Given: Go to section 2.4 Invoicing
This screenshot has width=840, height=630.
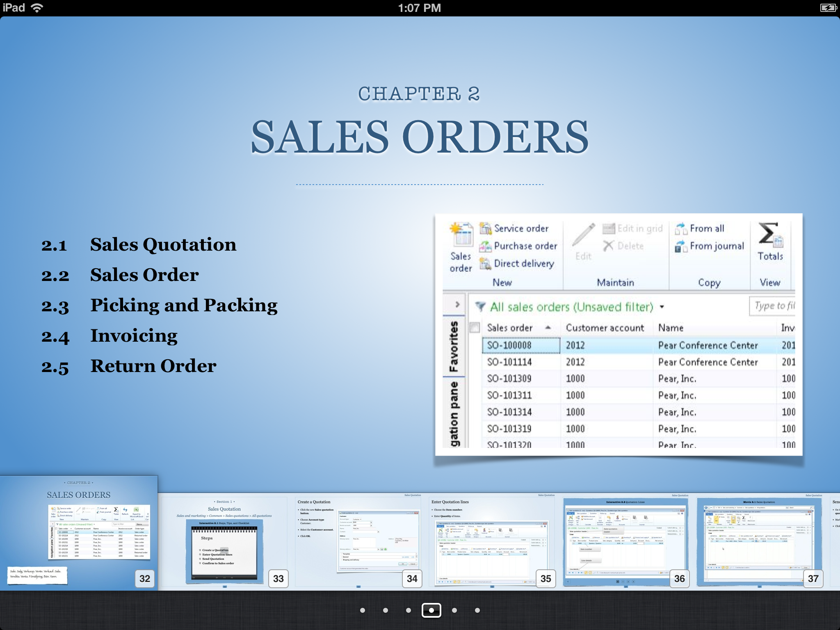Looking at the screenshot, I should pos(134,336).
